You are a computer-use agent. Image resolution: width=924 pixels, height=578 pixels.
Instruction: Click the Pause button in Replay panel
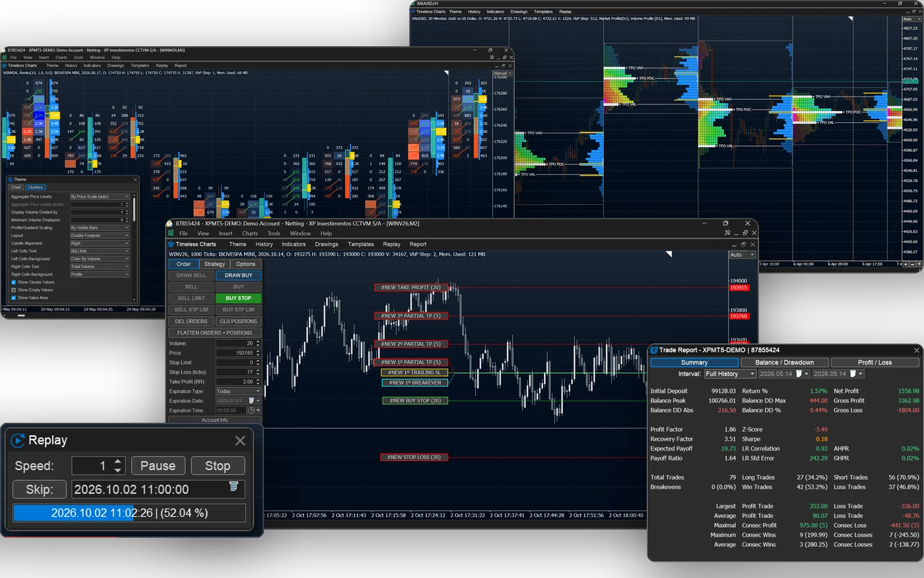coord(158,466)
